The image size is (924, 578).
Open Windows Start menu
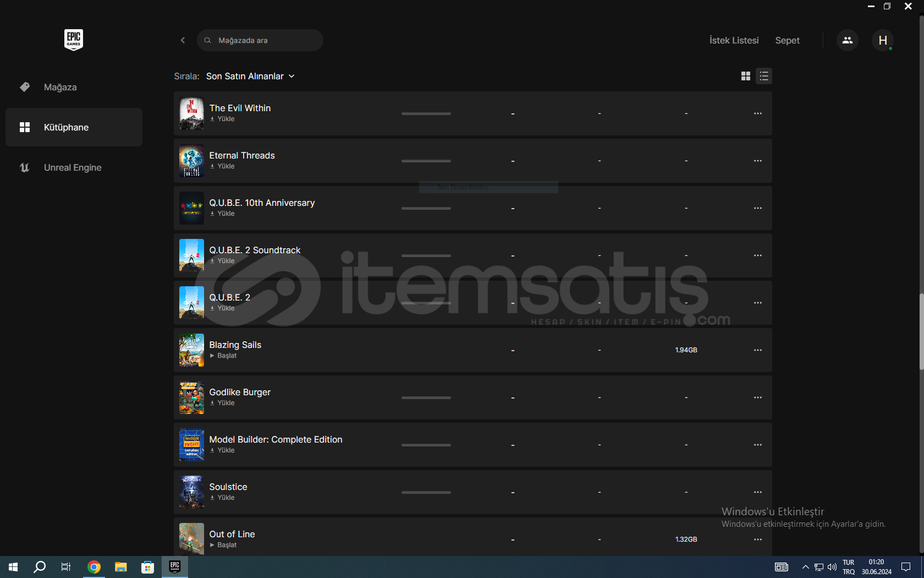(x=13, y=567)
